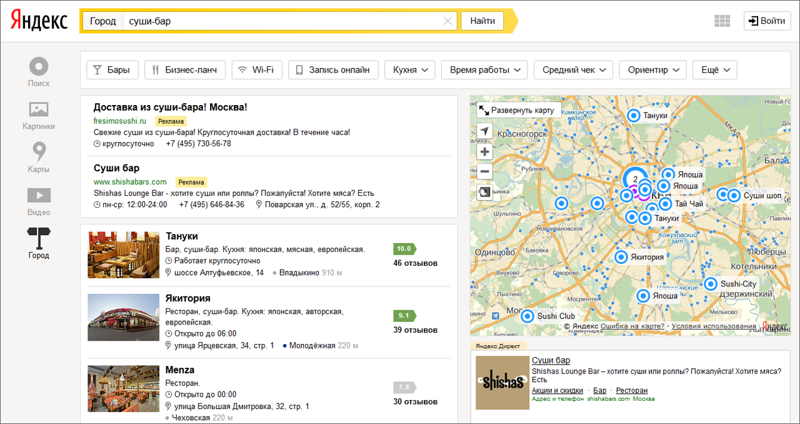Image resolution: width=800 pixels, height=424 pixels.
Task: Go to Карты in the left sidebar
Action: (38, 157)
